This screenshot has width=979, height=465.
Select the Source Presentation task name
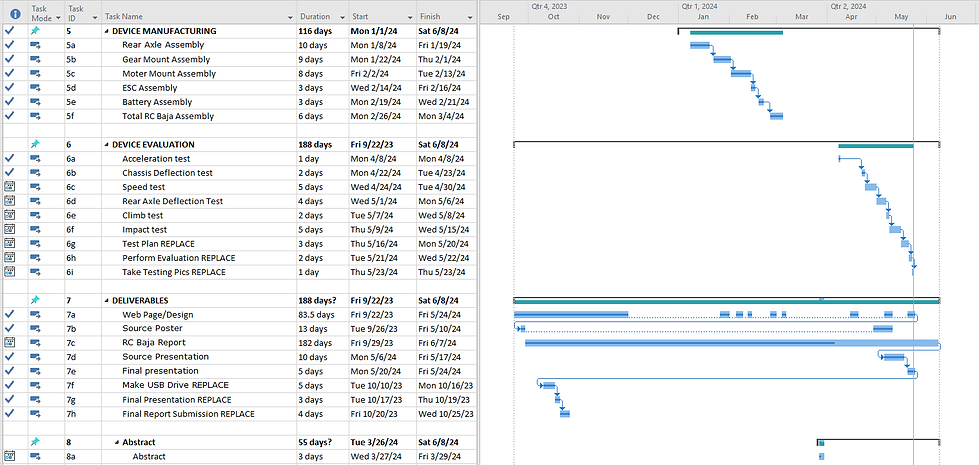pos(165,357)
